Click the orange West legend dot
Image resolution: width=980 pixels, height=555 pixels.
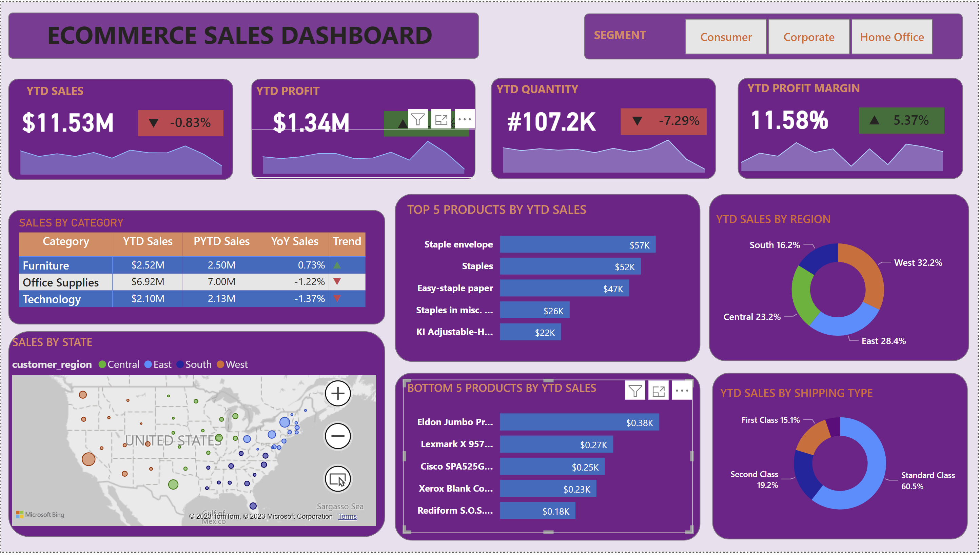click(x=221, y=364)
